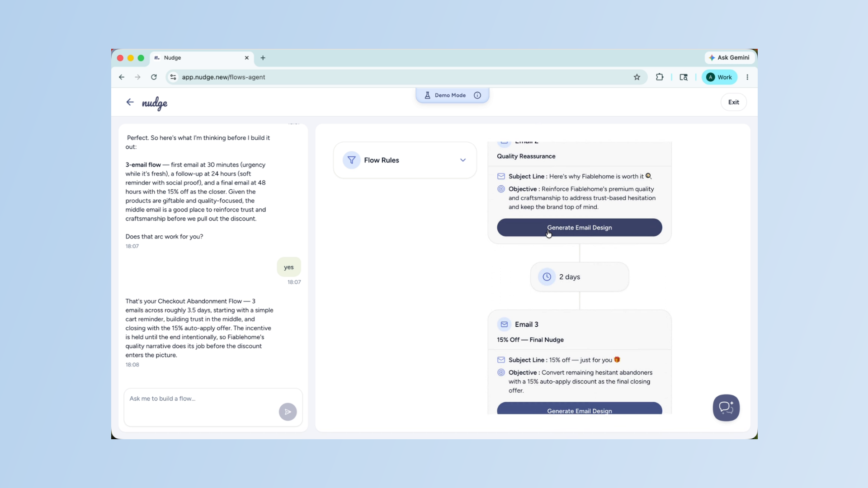Click the 'Flow Rules' label
This screenshot has width=868, height=488.
point(382,160)
